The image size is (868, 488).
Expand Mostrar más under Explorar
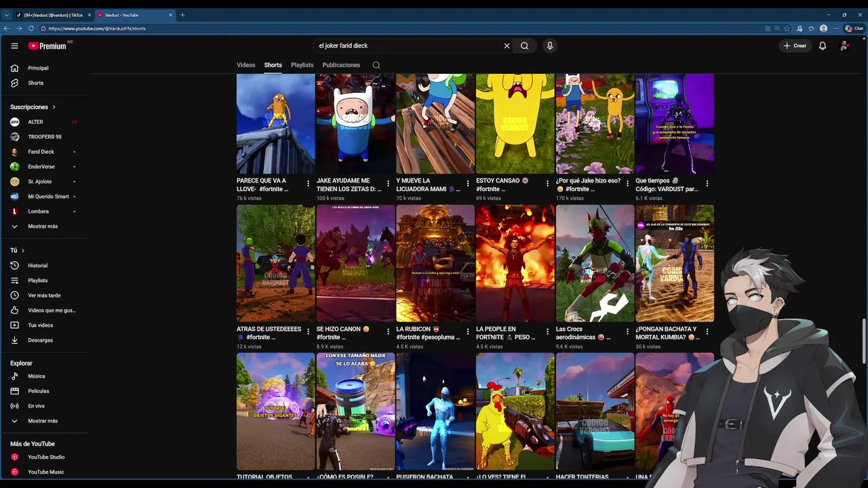[x=44, y=421]
